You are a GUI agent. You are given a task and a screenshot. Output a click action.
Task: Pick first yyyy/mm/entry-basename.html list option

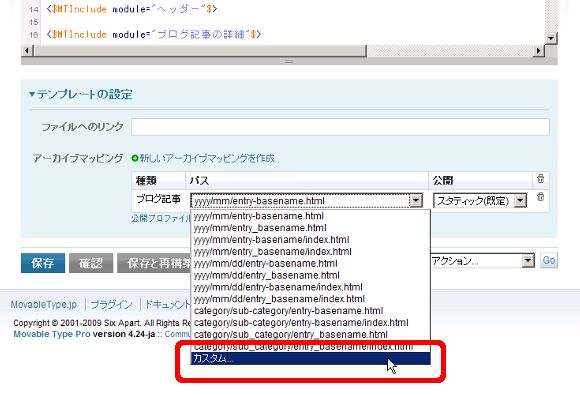pos(310,216)
